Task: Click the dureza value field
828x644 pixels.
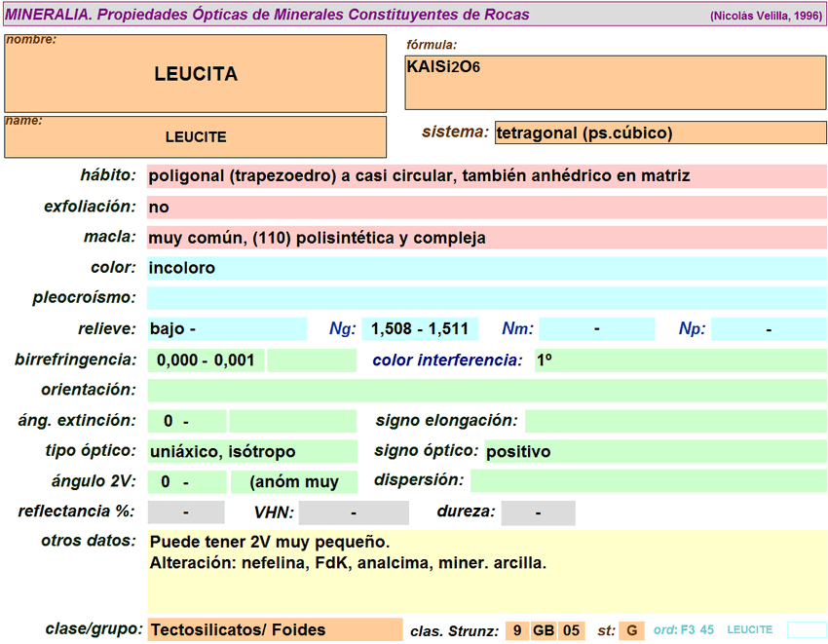Action: [x=538, y=512]
